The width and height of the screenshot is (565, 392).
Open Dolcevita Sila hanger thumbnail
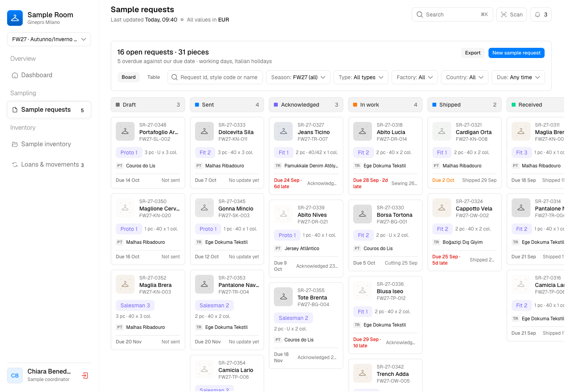click(x=204, y=131)
